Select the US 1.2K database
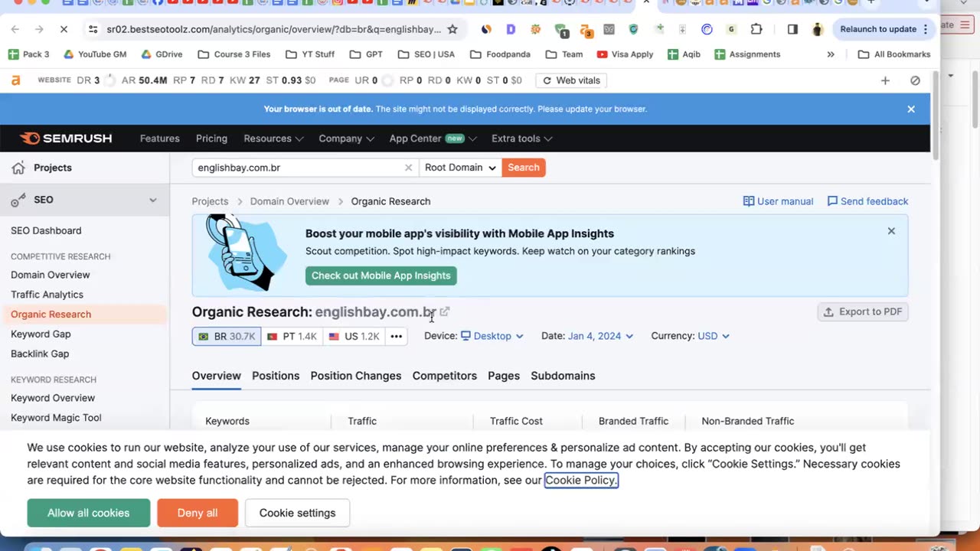Viewport: 980px width, 551px height. (354, 336)
